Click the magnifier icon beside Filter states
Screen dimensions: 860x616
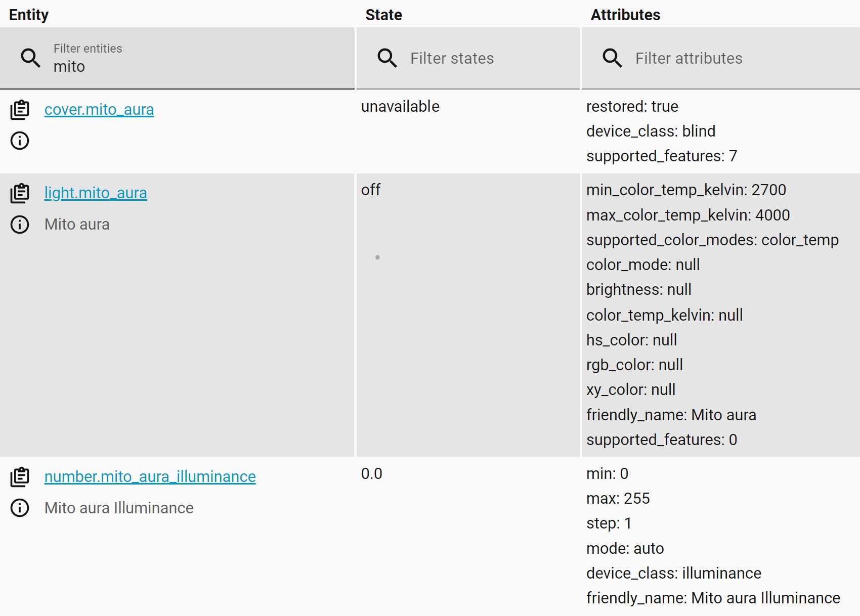coord(387,58)
